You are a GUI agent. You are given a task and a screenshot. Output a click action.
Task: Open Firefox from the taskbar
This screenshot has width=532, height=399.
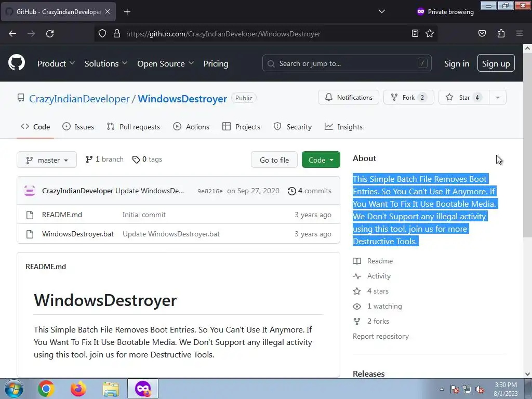[78, 389]
